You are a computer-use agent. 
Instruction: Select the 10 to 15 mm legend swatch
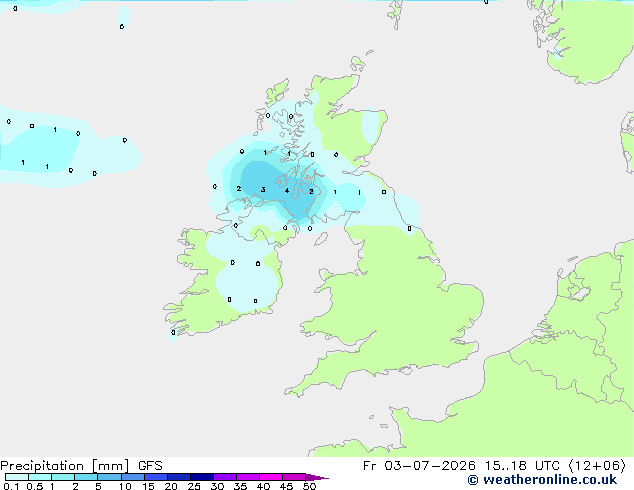133,477
